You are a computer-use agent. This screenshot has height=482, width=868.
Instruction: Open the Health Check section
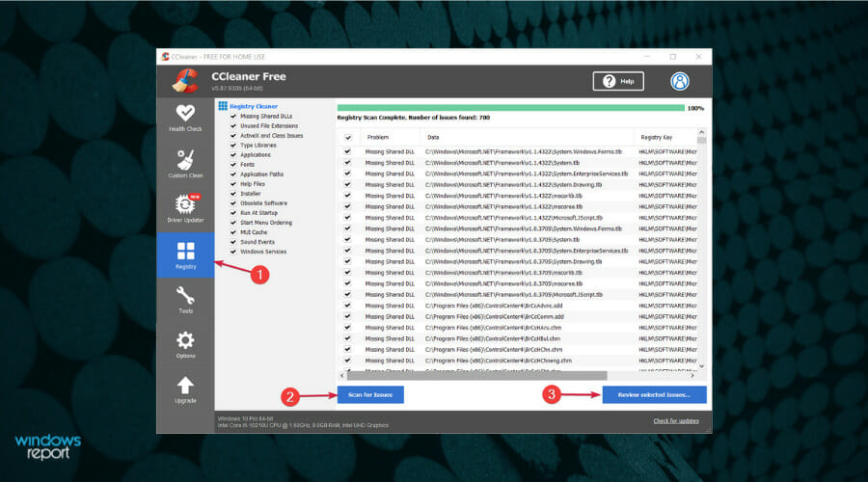(185, 118)
